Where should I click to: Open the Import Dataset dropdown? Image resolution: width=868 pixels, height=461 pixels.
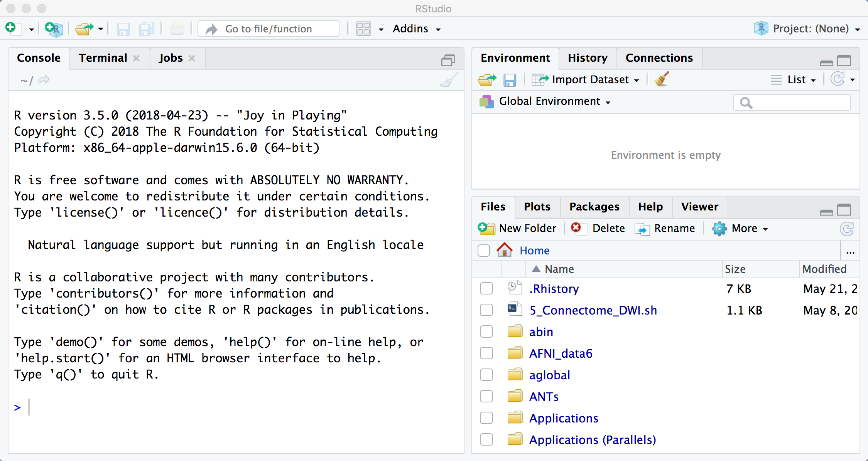(x=585, y=80)
